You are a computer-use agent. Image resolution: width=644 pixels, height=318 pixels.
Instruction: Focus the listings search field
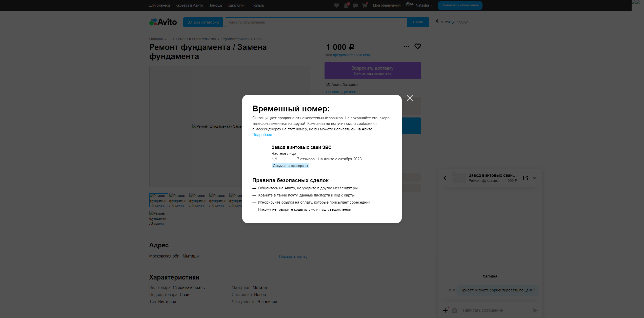(316, 22)
